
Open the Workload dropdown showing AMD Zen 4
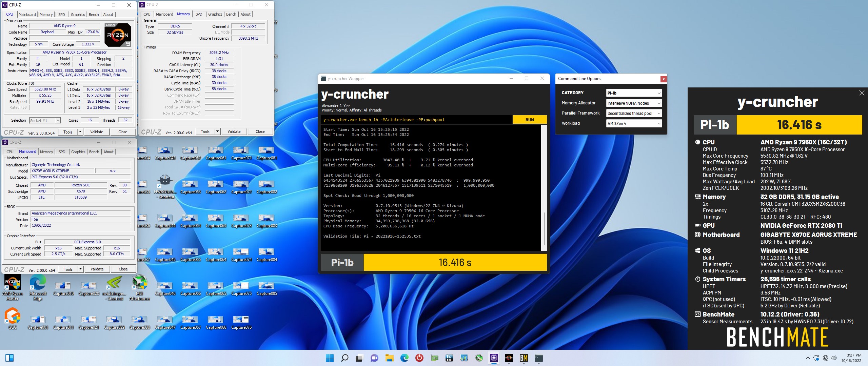tap(634, 123)
